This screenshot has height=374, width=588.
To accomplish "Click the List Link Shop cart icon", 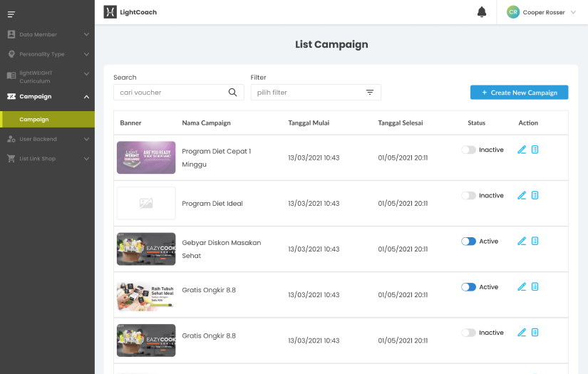I will pos(11,159).
